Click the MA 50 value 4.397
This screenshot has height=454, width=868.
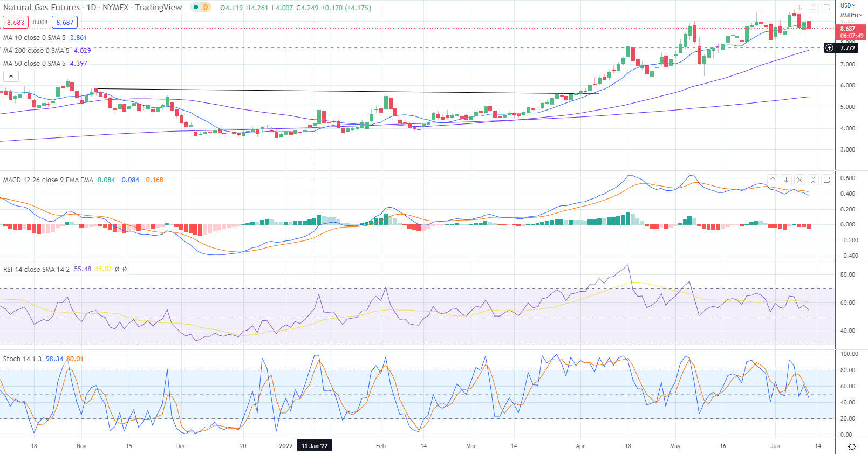79,64
